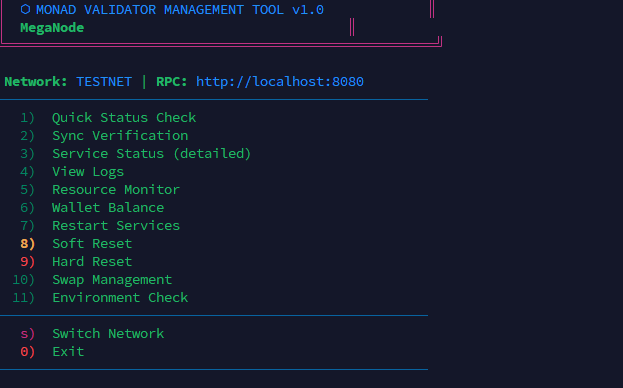Choose menu option 'Swap Management'
This screenshot has width=623, height=388.
(x=112, y=280)
